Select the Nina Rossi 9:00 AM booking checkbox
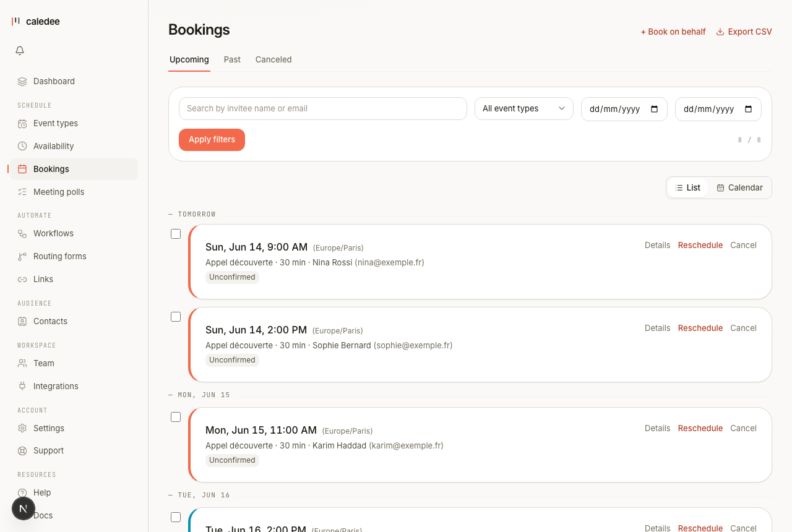792x532 pixels. tap(176, 234)
